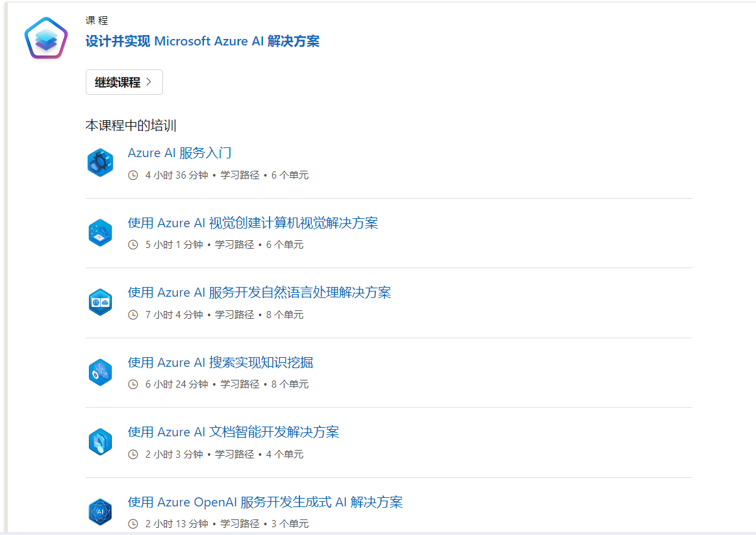756x535 pixels.
Task: Click 3 个单元 in the Azure OpenAI row
Action: [x=290, y=524]
